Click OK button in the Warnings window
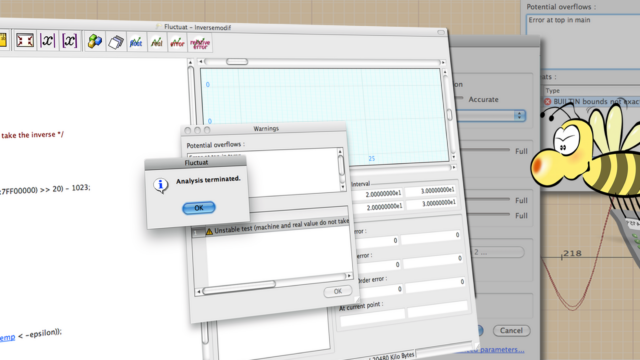The image size is (640, 360). 338,291
